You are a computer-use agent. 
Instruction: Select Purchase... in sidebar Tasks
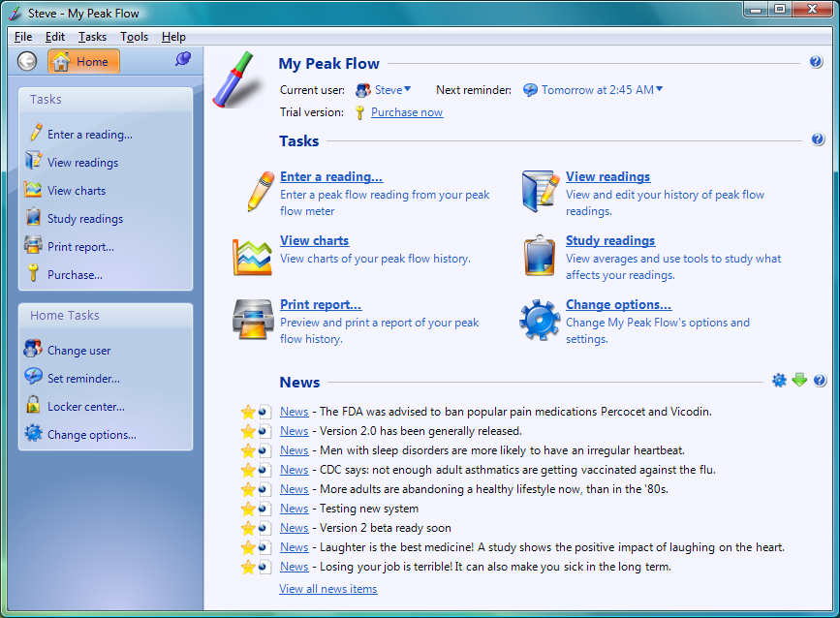[x=75, y=275]
